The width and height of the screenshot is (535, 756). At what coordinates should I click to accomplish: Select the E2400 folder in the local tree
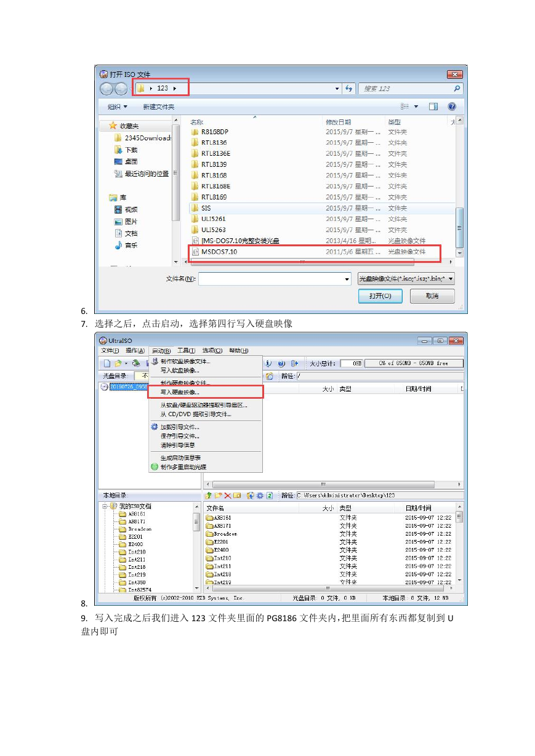pyautogui.click(x=131, y=544)
